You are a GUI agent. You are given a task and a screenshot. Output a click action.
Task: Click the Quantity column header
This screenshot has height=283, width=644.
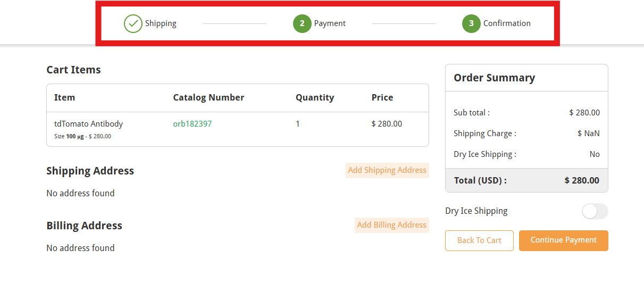(315, 97)
